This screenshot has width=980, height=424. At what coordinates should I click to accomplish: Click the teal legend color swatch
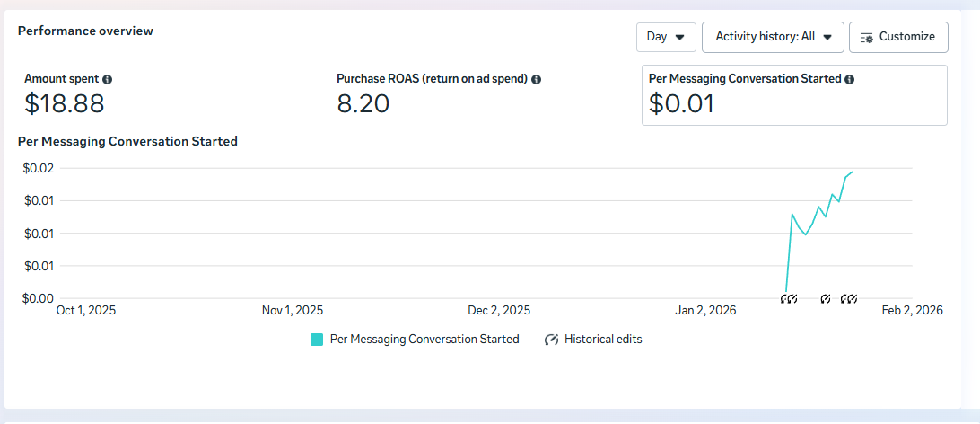[x=317, y=340]
